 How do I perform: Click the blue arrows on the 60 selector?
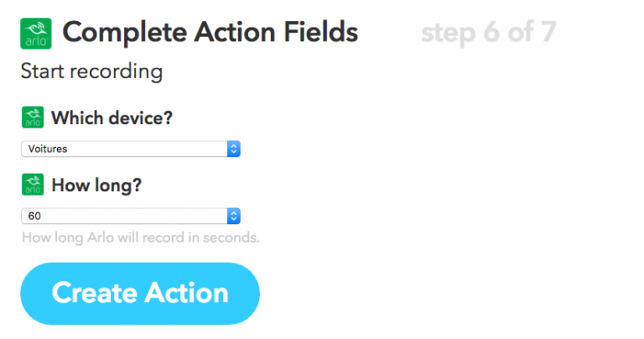(x=234, y=216)
